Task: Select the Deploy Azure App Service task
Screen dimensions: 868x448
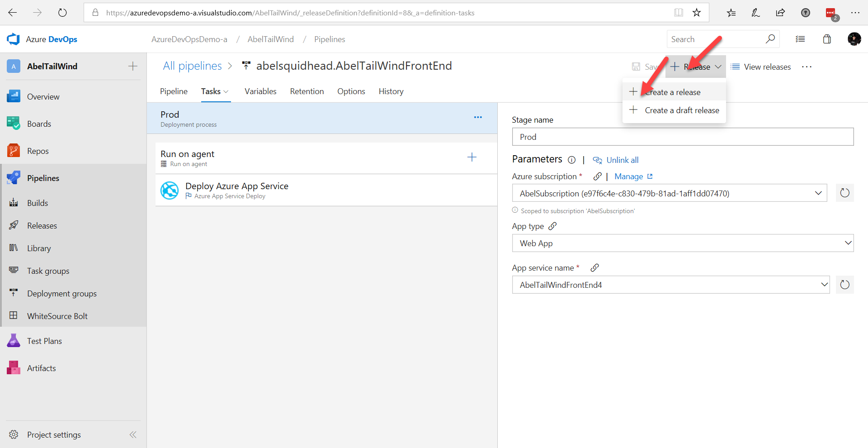Action: point(326,190)
